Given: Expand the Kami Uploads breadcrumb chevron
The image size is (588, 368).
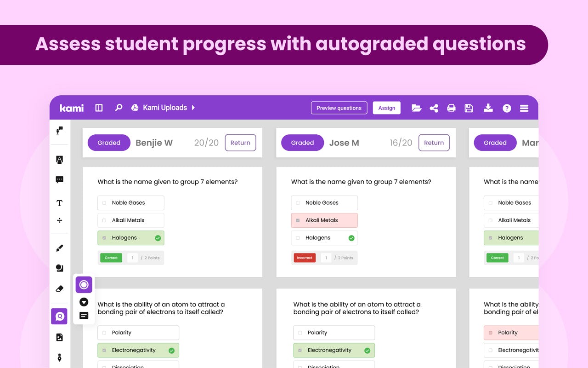Looking at the screenshot, I should tap(193, 108).
